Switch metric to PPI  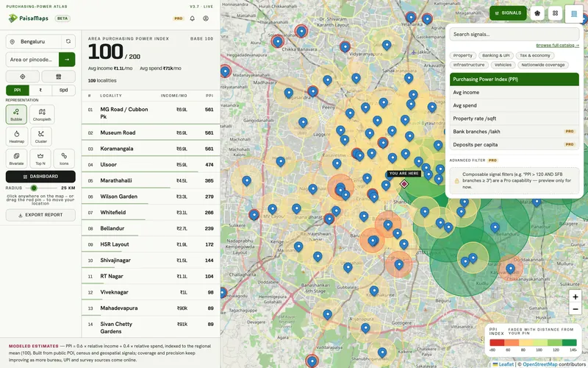click(x=17, y=91)
